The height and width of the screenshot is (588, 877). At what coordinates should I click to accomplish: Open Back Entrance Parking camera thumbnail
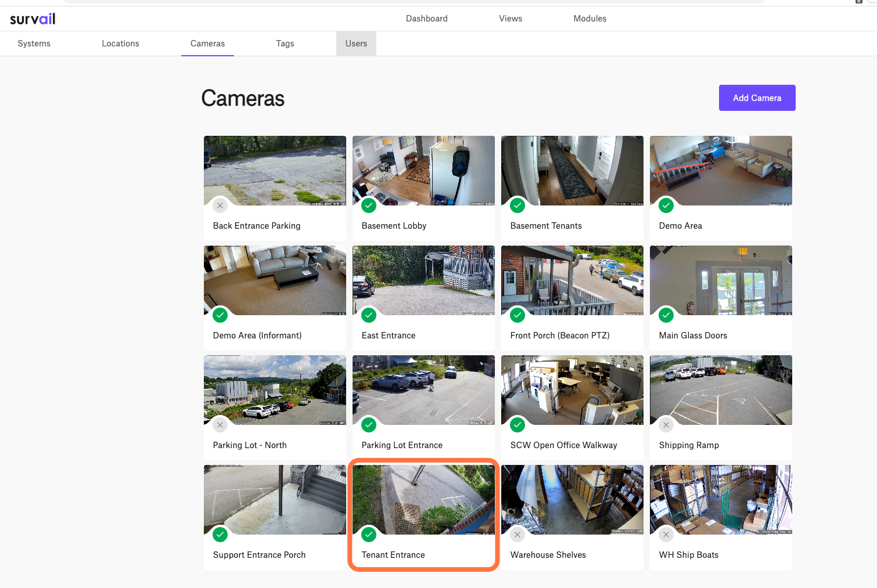click(x=275, y=171)
